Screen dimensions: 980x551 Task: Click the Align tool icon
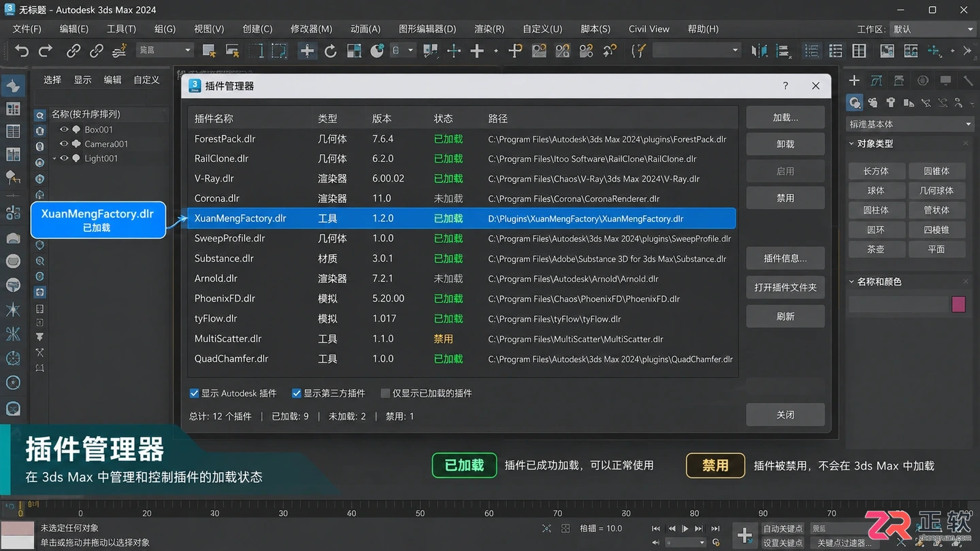tap(783, 51)
